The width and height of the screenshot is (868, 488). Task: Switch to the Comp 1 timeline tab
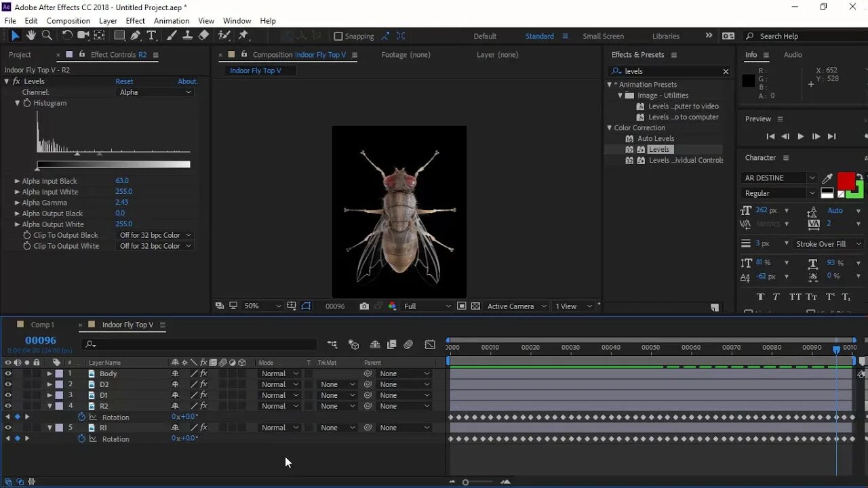(x=42, y=325)
